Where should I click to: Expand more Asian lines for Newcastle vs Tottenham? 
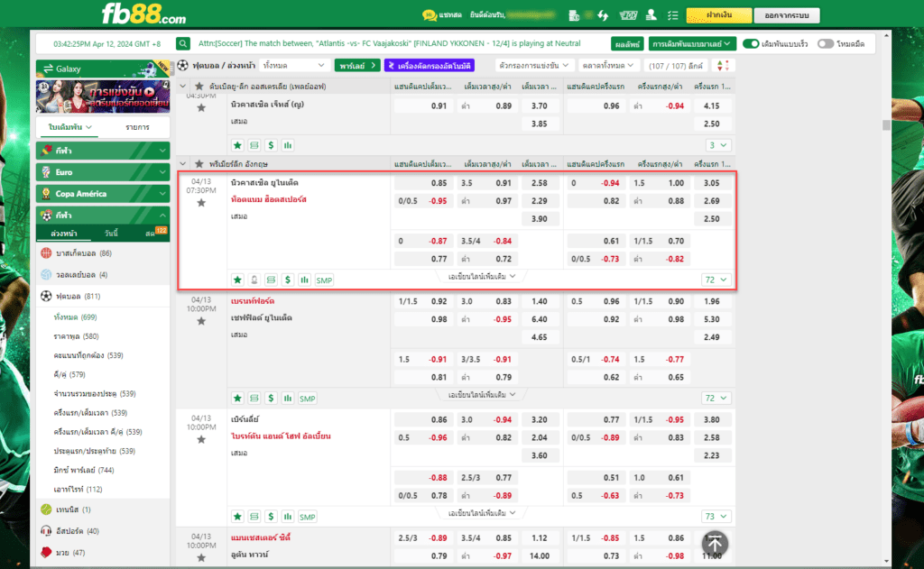pyautogui.click(x=482, y=276)
